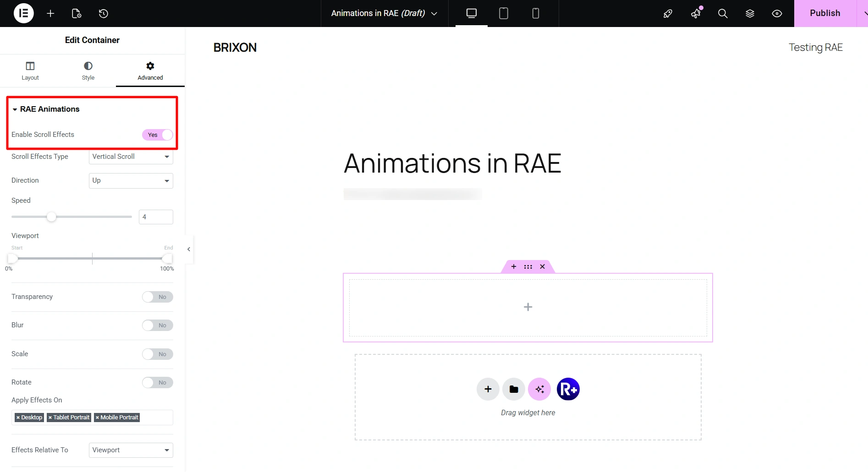Click the Publish button
This screenshot has height=472, width=868.
[825, 13]
